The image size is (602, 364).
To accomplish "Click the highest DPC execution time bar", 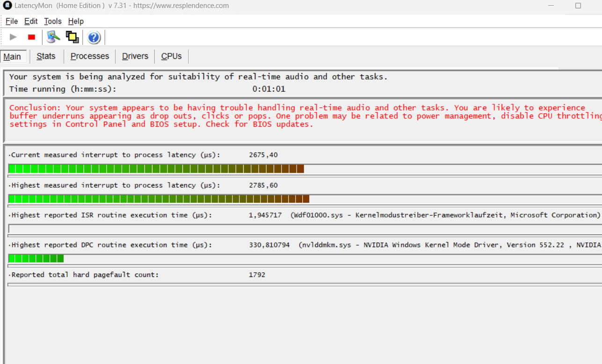I will [305, 258].
